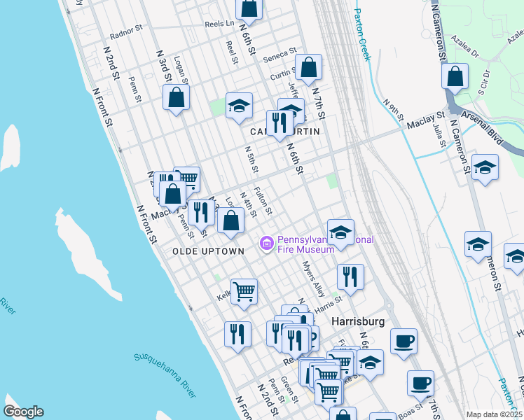Open school marker east of N Cameron St near Maclay
Image resolution: width=524 pixels, height=420 pixels.
(x=485, y=169)
